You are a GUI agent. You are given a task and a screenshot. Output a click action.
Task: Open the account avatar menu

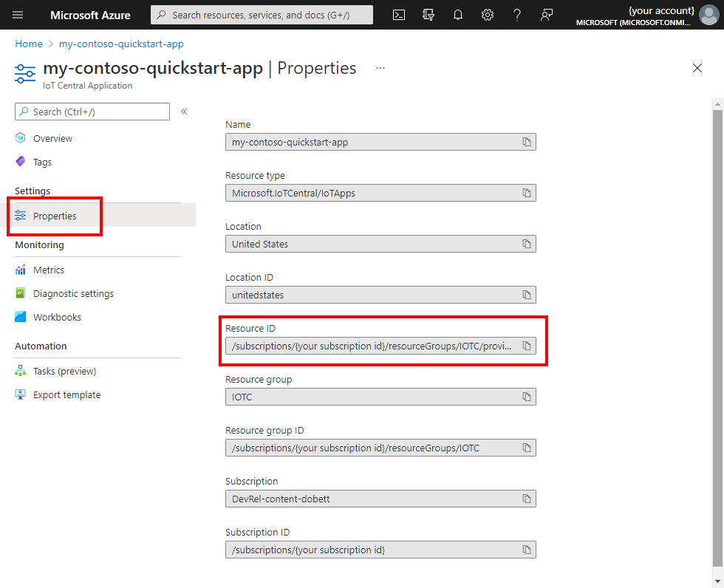708,15
